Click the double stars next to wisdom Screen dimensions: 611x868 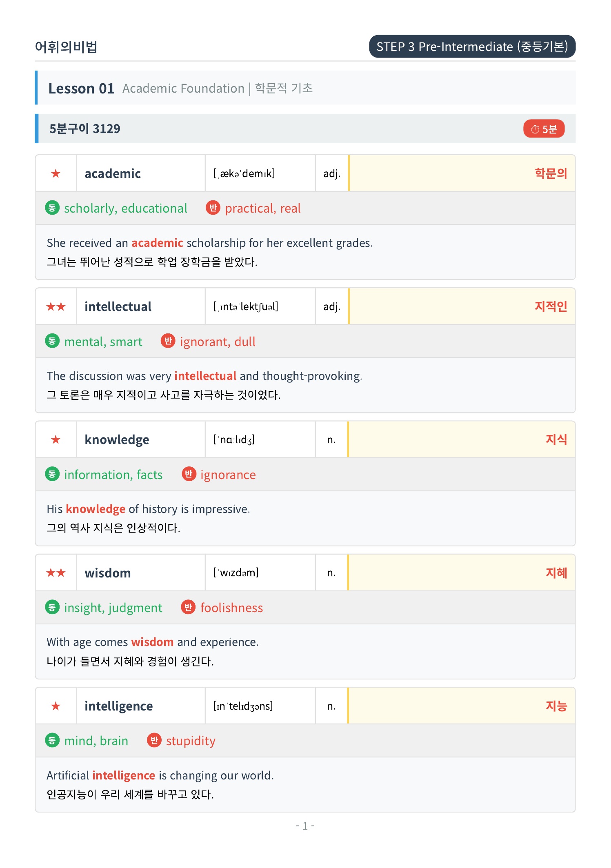(56, 573)
